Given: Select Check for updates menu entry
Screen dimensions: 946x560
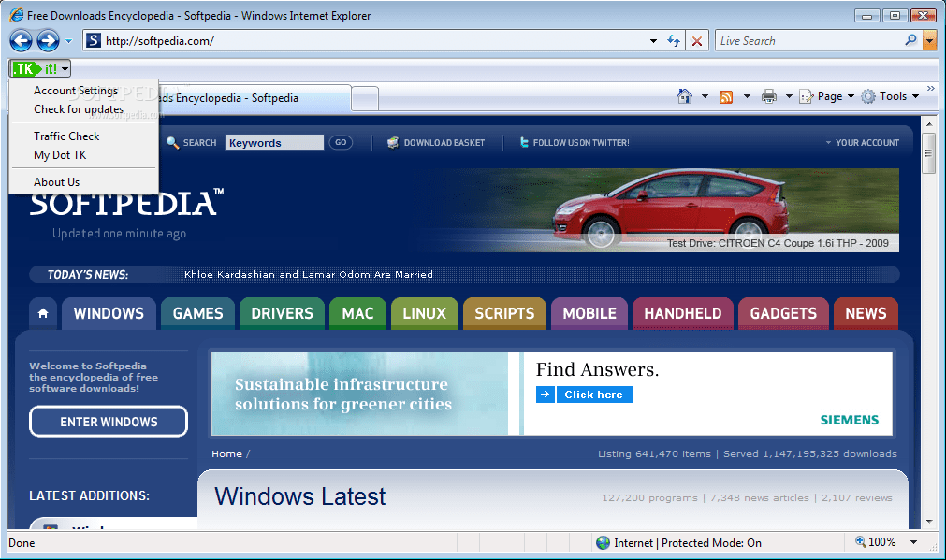Looking at the screenshot, I should (x=79, y=109).
